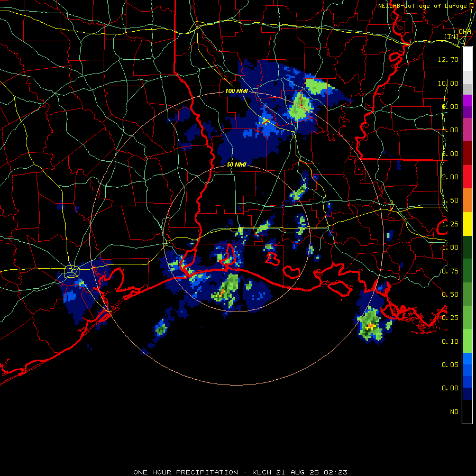Click the 1.50 legend value
The height and width of the screenshot is (476, 476).
450,200
